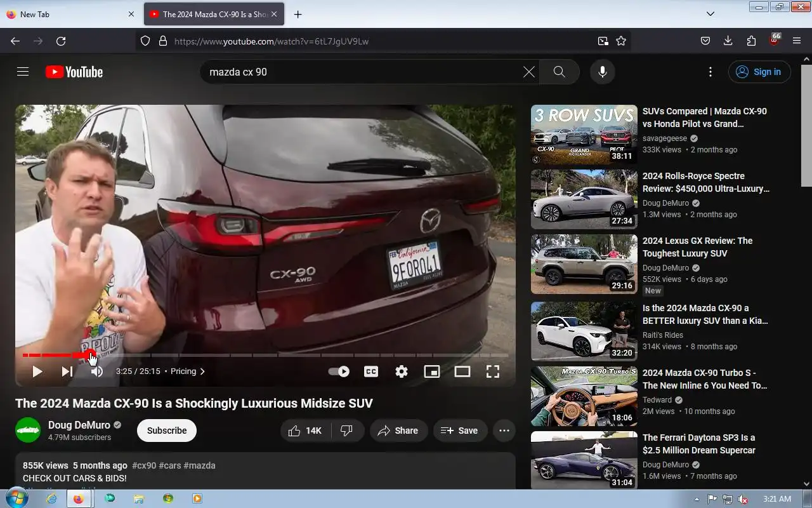812x508 pixels.
Task: View site security padlock info
Action: point(163,41)
